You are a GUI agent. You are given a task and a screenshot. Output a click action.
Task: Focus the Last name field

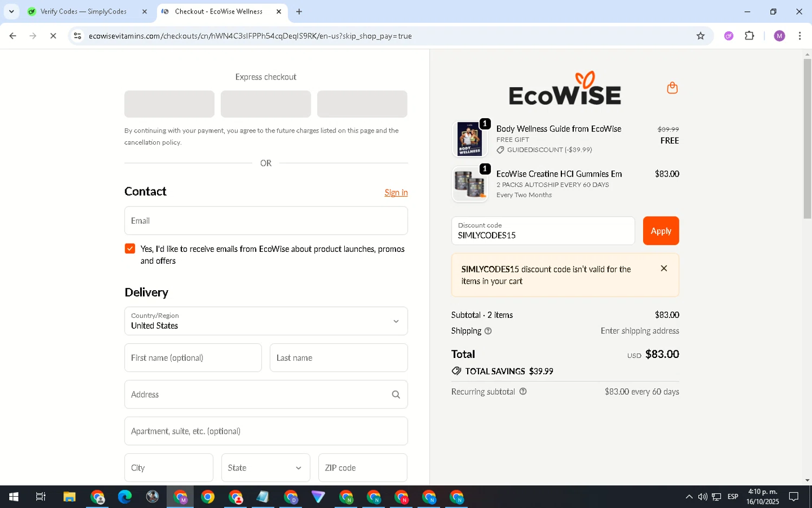point(338,358)
